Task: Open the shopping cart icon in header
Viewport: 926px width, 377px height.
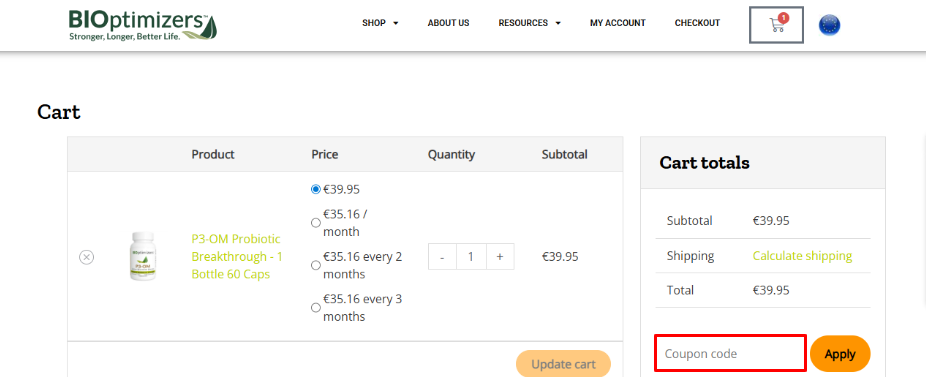Action: 776,25
